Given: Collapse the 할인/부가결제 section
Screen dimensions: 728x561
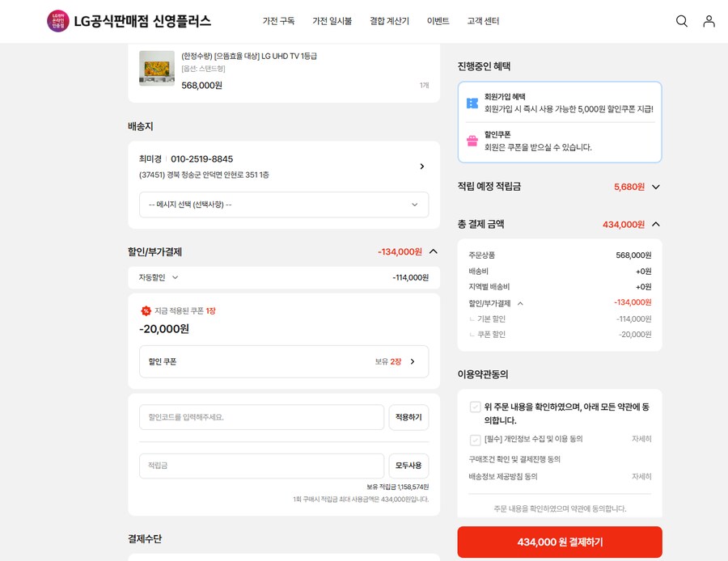Looking at the screenshot, I should [x=434, y=251].
